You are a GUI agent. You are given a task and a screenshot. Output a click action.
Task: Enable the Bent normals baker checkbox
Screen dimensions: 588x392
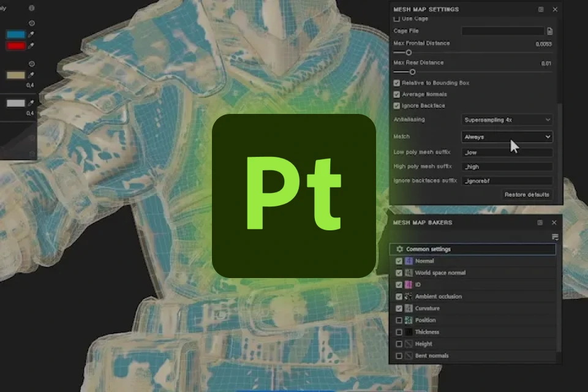click(x=399, y=356)
